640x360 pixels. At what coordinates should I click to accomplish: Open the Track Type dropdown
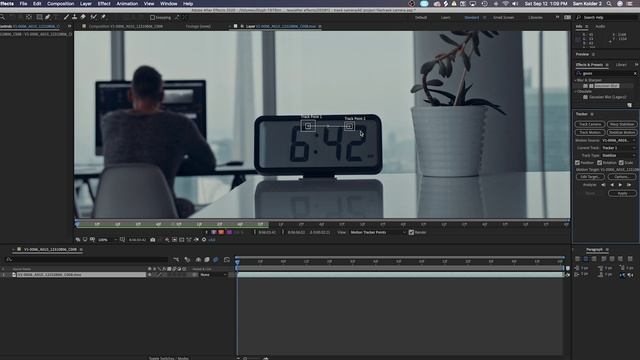[618, 156]
